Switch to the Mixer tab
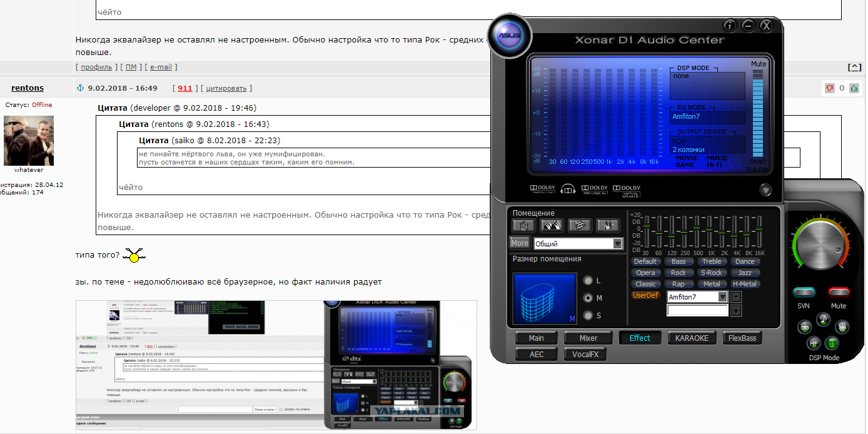The height and width of the screenshot is (434, 868). coord(588,338)
